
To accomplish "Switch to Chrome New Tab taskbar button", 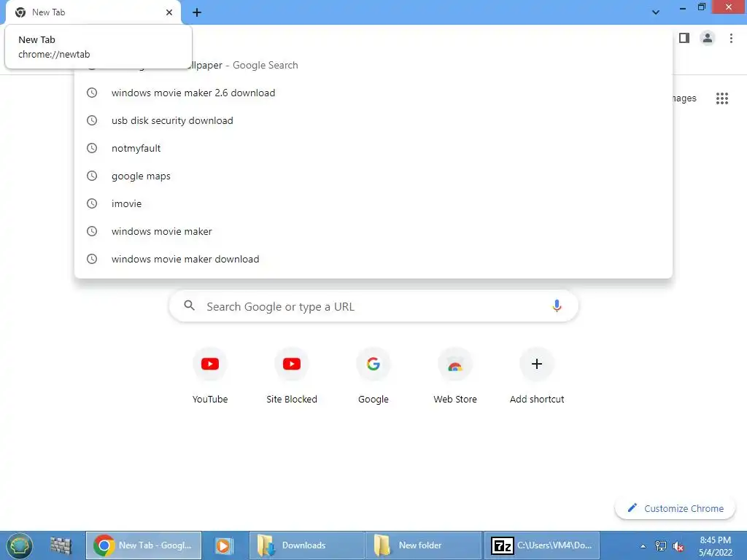I will tap(144, 545).
